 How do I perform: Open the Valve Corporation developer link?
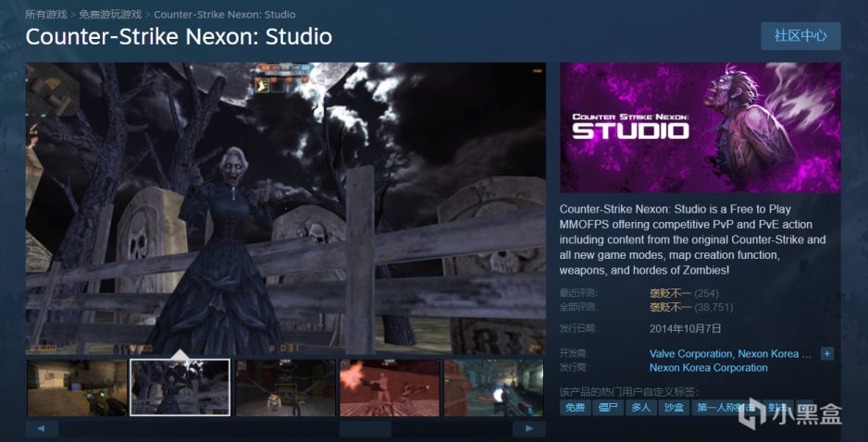coord(690,353)
